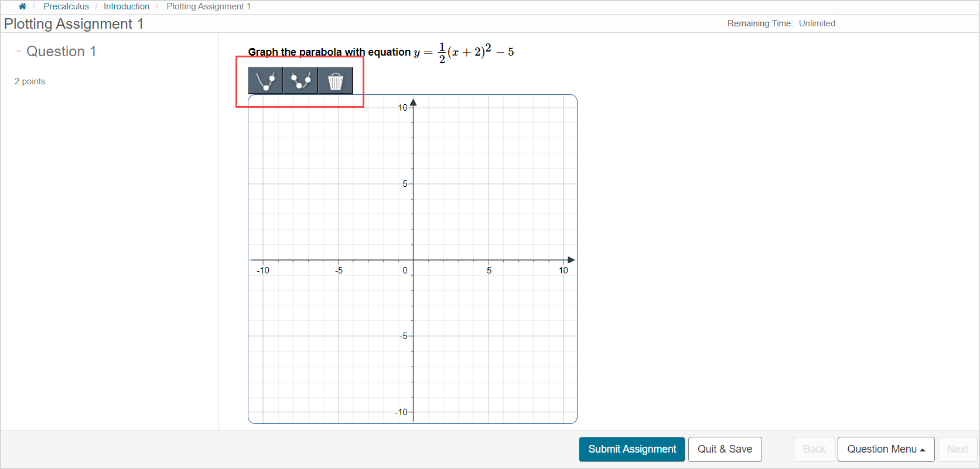Image resolution: width=980 pixels, height=469 pixels.
Task: Click the y-axis at the -5 mark
Action: (x=413, y=336)
